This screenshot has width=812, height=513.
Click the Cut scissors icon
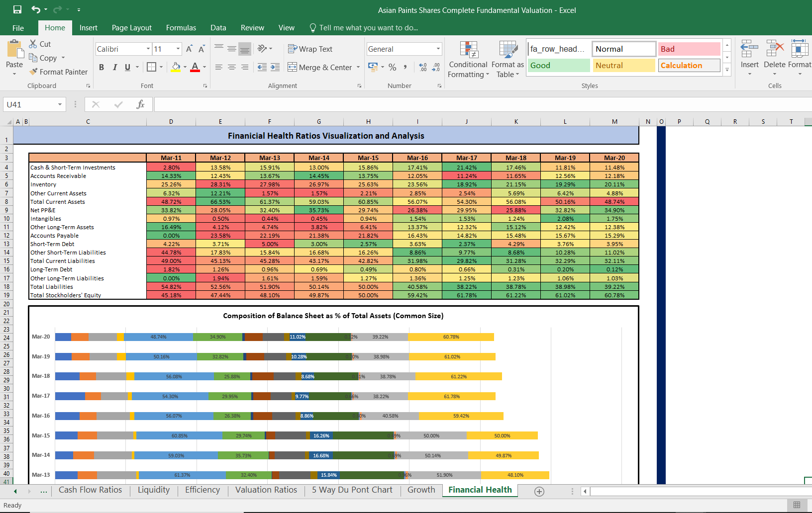(x=33, y=44)
